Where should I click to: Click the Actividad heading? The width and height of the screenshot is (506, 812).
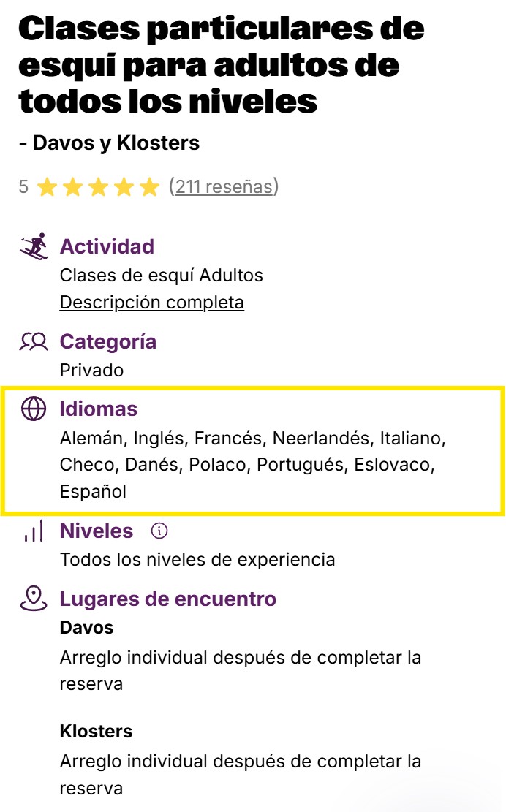[x=107, y=247]
